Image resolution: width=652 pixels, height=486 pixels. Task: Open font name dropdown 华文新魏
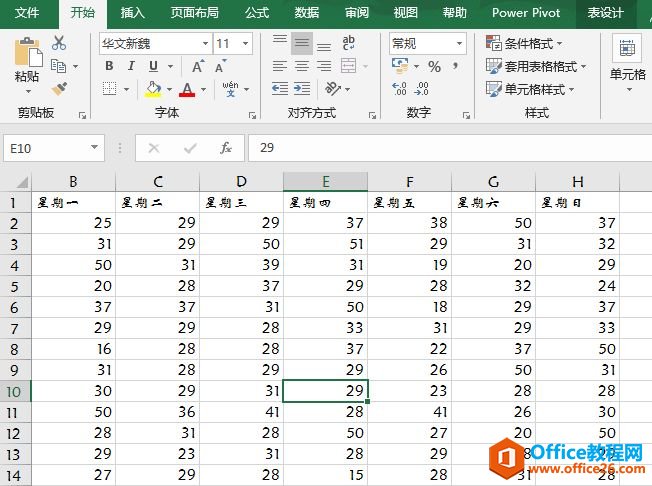[x=205, y=43]
